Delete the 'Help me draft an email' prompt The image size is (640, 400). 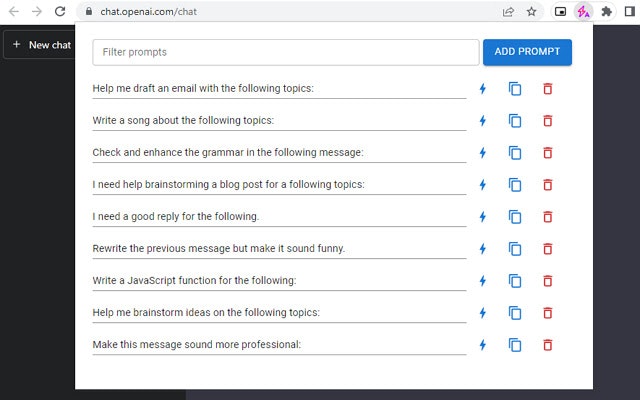click(548, 89)
